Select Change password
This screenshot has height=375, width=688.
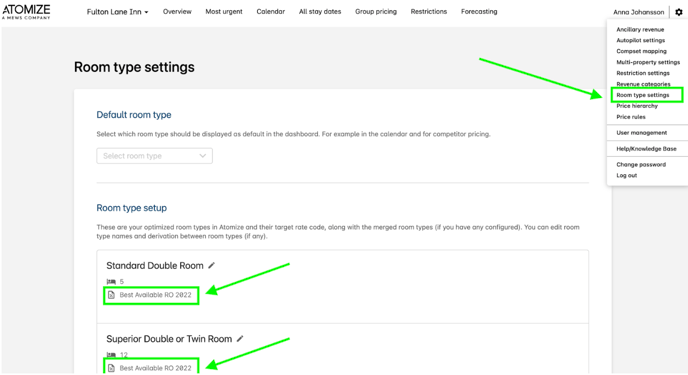pos(641,164)
